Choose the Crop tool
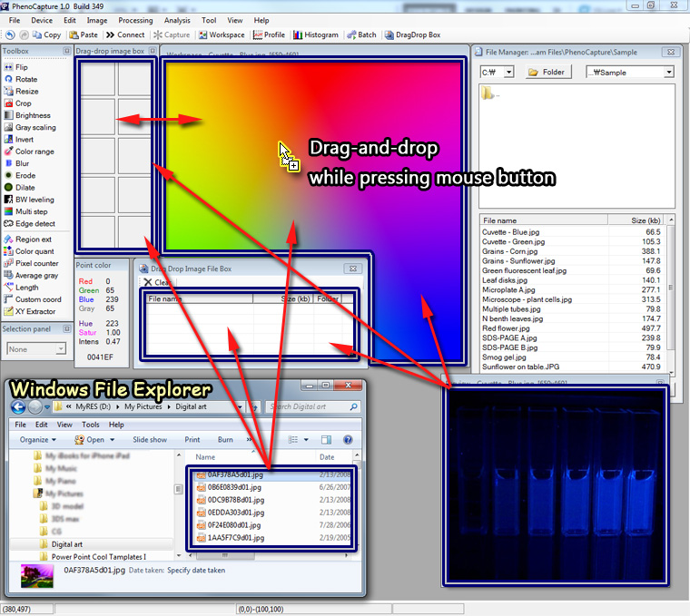The height and width of the screenshot is (616, 690). point(23,103)
